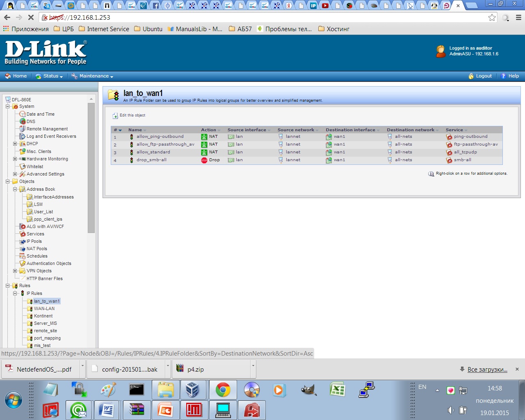Image resolution: width=525 pixels, height=420 pixels.
Task: Select Date and Time in the tree
Action: tap(41, 114)
